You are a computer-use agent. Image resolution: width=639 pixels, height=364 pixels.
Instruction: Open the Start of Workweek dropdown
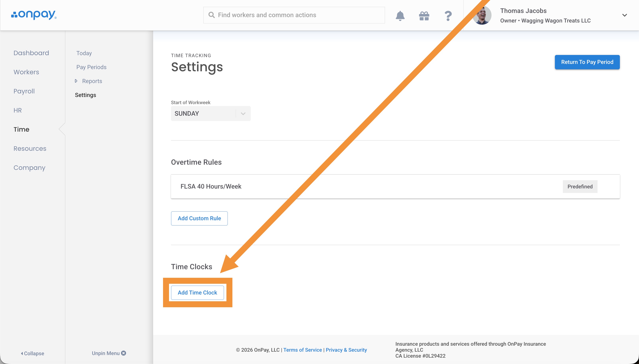click(211, 114)
